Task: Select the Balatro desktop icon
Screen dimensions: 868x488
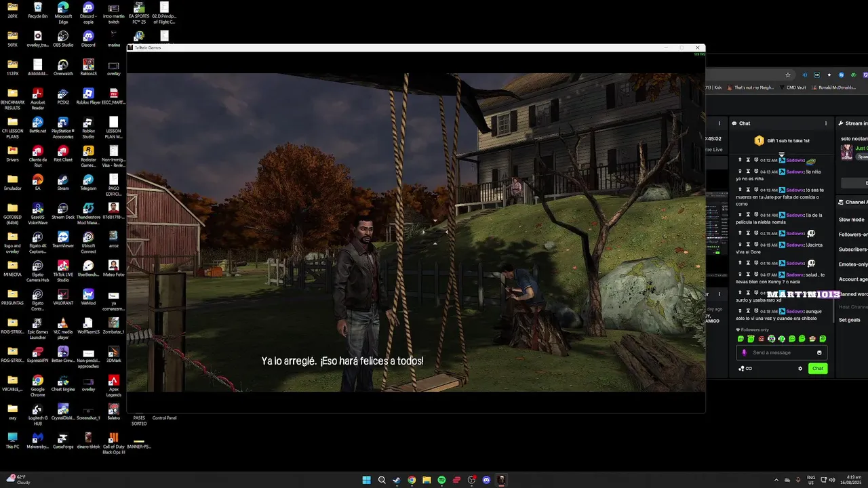Action: click(x=113, y=411)
